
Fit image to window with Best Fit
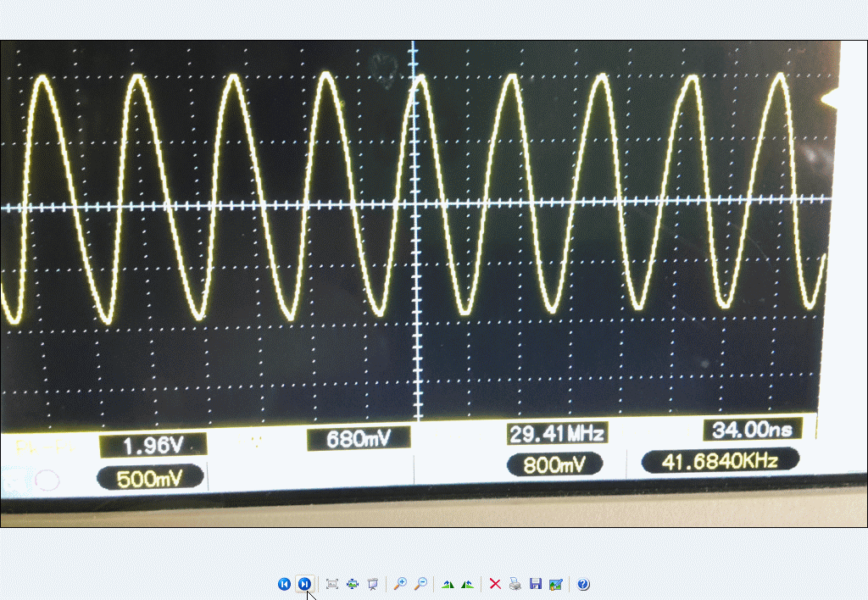[x=332, y=584]
